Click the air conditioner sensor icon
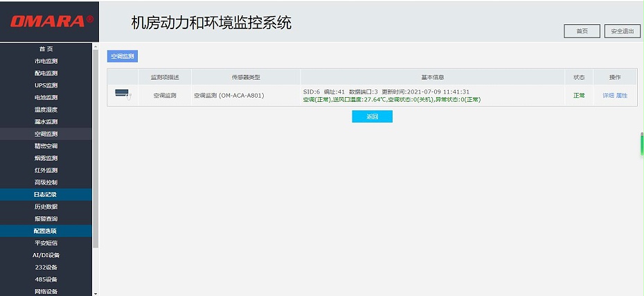 pos(122,95)
